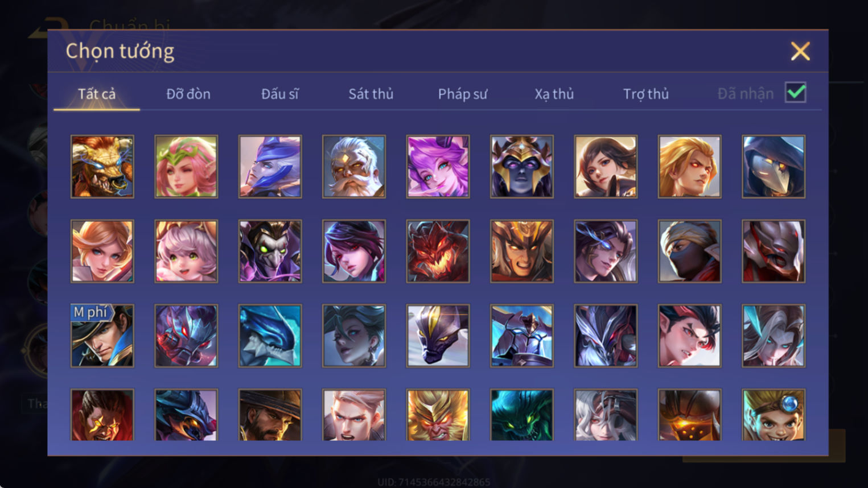The image size is (868, 488).
Task: Choose the blue shark creature hero
Action: [x=270, y=336]
